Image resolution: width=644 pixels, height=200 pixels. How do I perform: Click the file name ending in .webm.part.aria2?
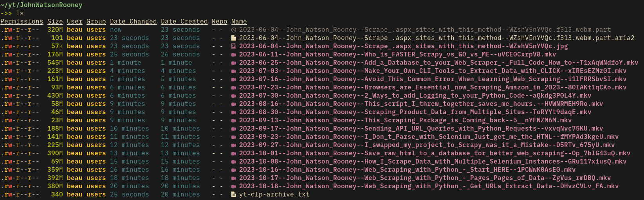pos(437,38)
